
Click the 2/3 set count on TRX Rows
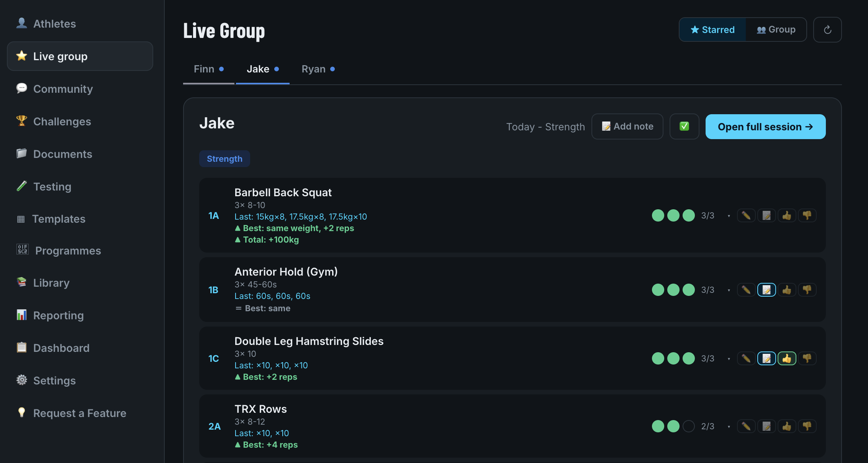708,426
